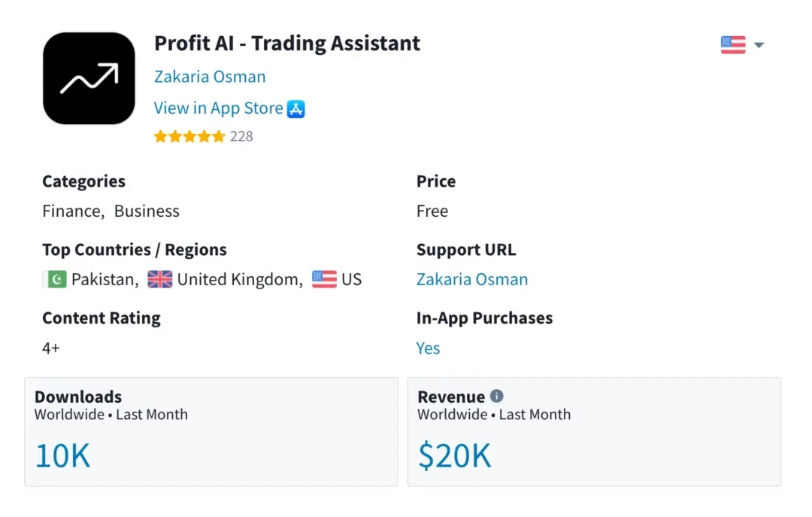812x517 pixels.
Task: Open the Support URL Zakaria Osman link
Action: pos(472,280)
